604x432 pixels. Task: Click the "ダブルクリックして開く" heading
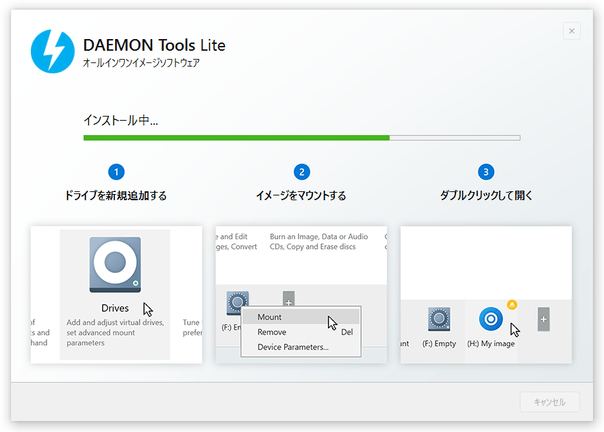tap(486, 195)
